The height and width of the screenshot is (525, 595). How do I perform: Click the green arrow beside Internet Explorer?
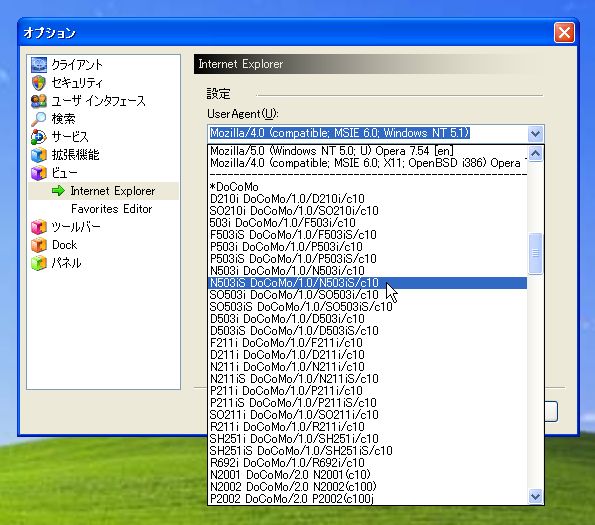58,191
